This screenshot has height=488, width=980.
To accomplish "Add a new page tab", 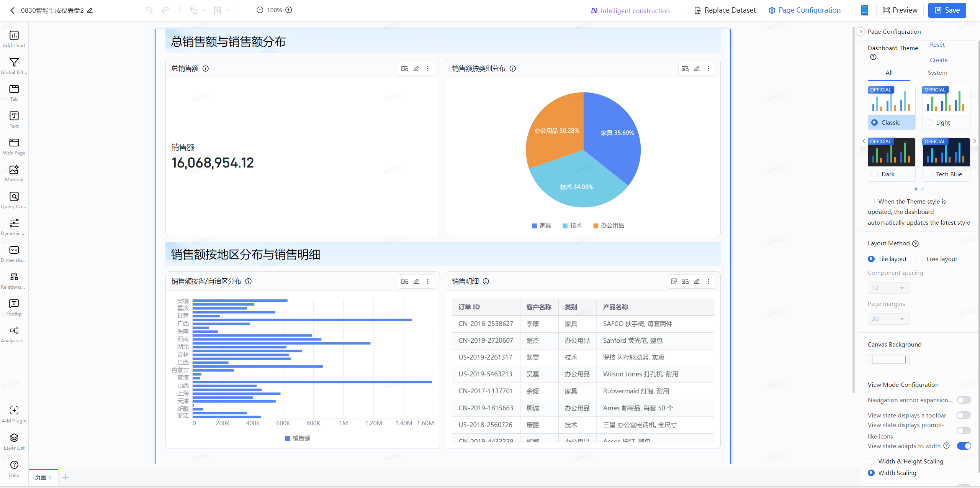I will (65, 477).
